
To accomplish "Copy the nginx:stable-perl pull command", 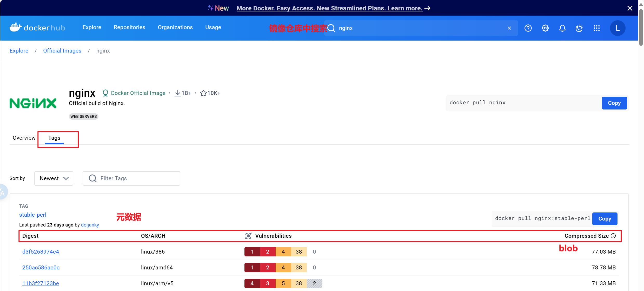I will point(605,219).
